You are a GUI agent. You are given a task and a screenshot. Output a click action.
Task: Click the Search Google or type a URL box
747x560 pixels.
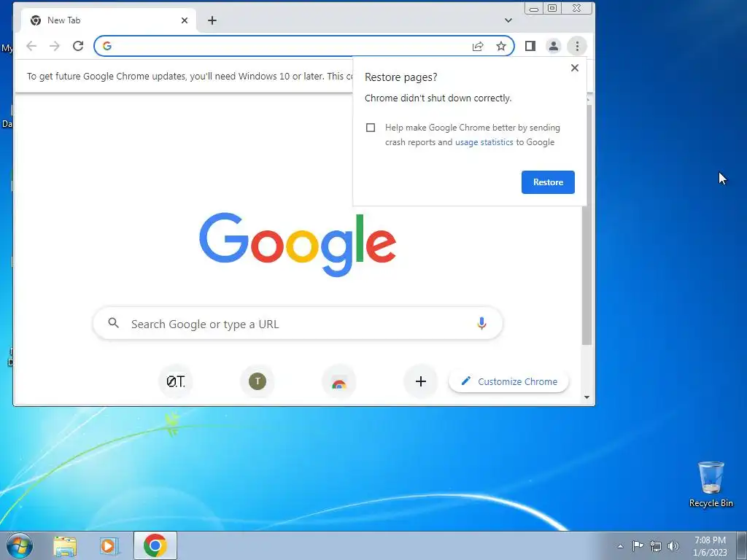pos(298,324)
